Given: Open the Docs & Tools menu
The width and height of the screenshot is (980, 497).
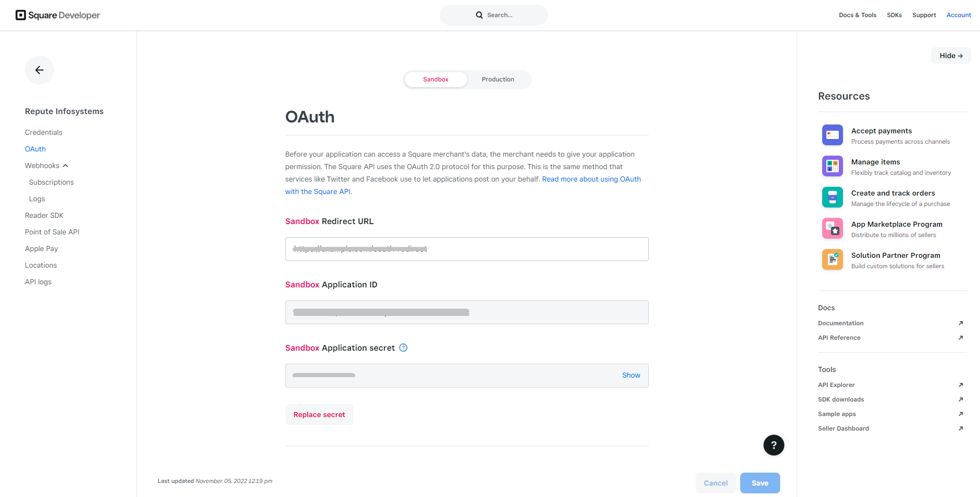Looking at the screenshot, I should [857, 15].
